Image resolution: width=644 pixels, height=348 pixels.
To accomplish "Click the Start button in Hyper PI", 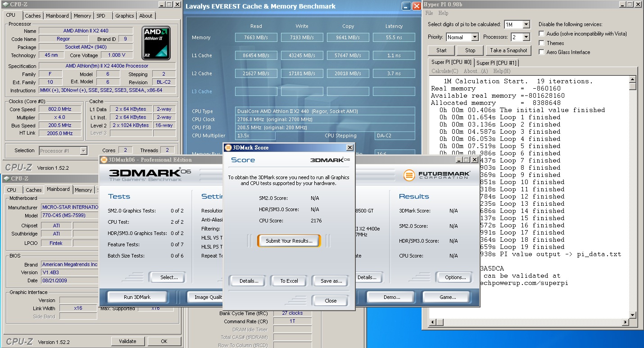I will coord(441,50).
